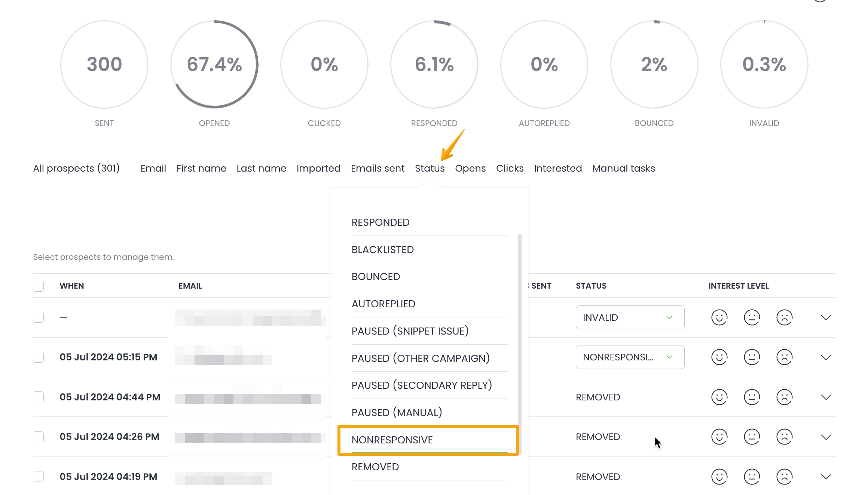Screen dimensions: 868x495
Task: Select neutral face on 04:19 PM row
Action: click(x=752, y=477)
